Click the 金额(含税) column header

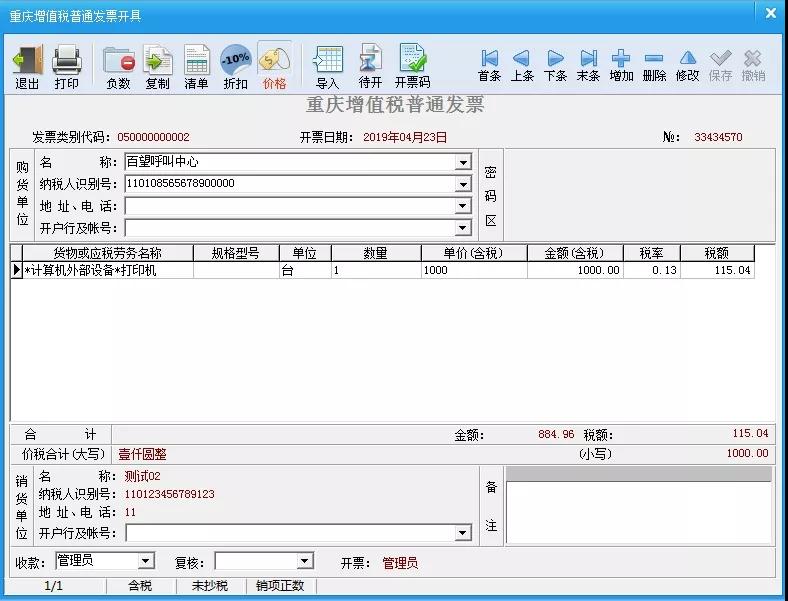575,253
